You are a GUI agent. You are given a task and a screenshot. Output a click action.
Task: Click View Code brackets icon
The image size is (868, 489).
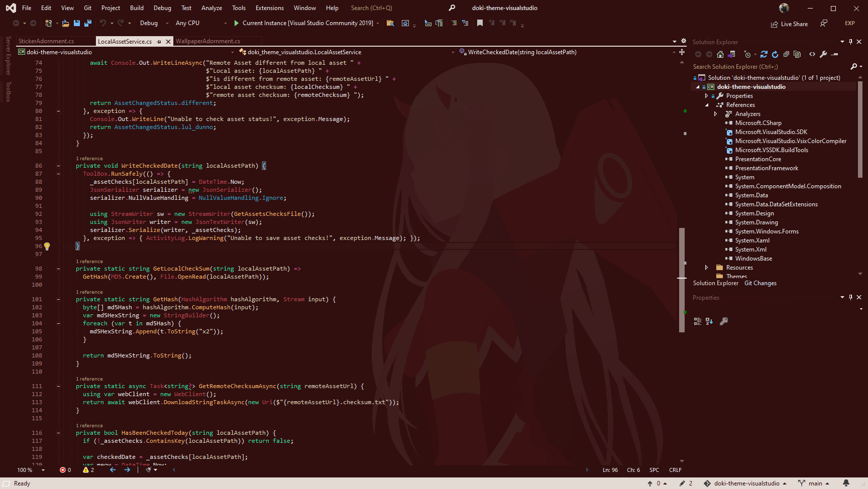click(x=812, y=54)
